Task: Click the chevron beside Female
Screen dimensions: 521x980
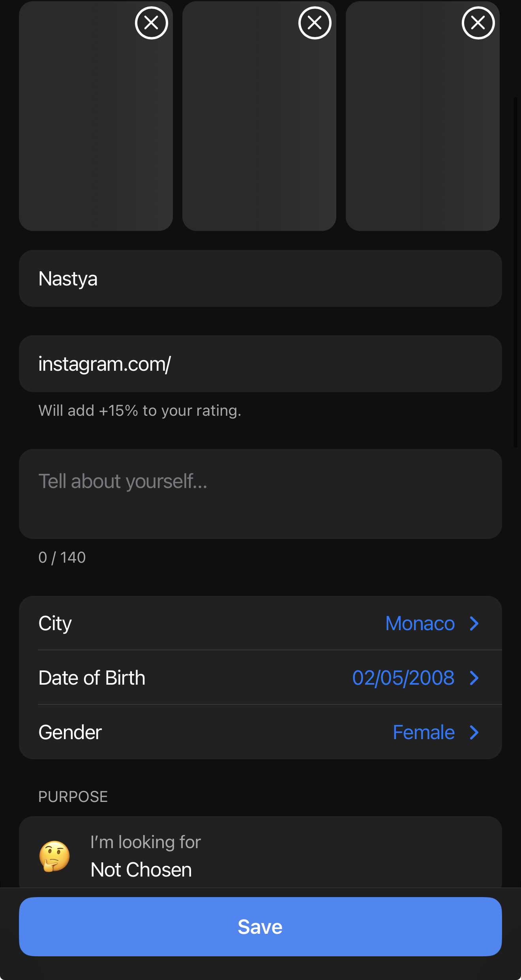Action: (474, 732)
